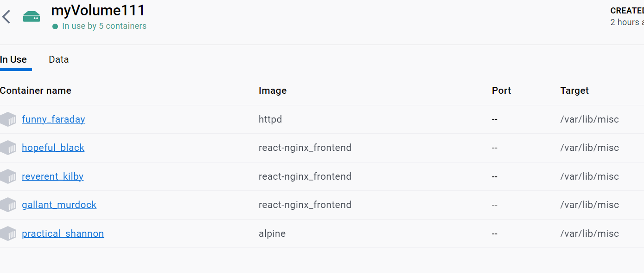Open the hopeful_black container link
The image size is (644, 273).
53,148
